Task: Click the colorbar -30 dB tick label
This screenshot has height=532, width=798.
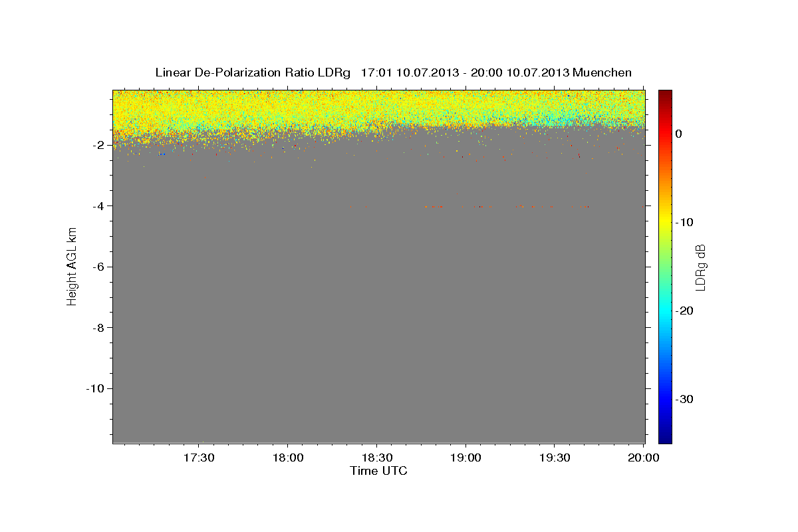Action: point(684,399)
